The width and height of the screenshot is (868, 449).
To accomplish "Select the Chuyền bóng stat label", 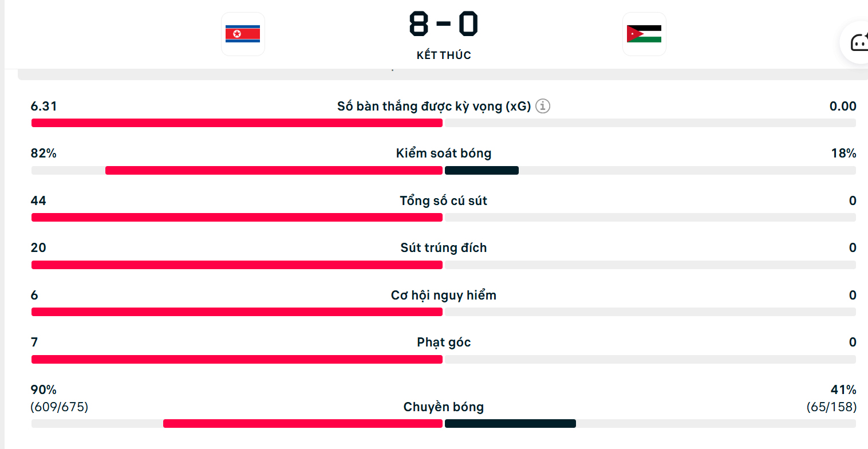I will (444, 407).
